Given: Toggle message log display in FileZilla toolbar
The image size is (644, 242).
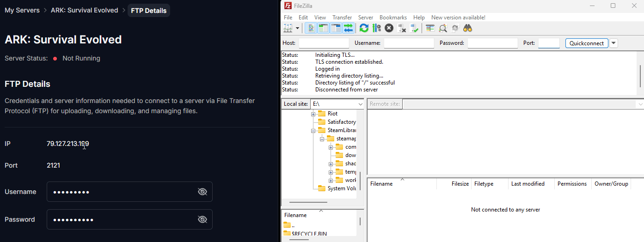Looking at the screenshot, I should click(311, 28).
